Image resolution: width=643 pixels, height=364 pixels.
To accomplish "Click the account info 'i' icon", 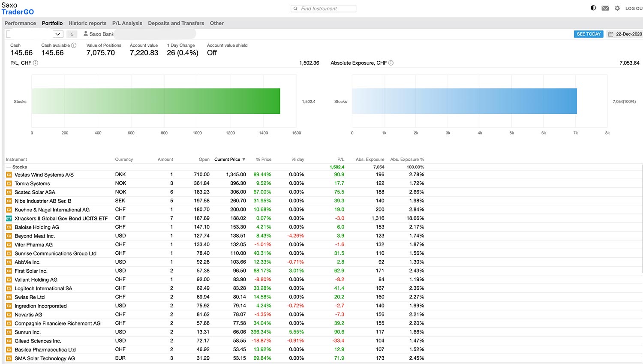I will [72, 34].
